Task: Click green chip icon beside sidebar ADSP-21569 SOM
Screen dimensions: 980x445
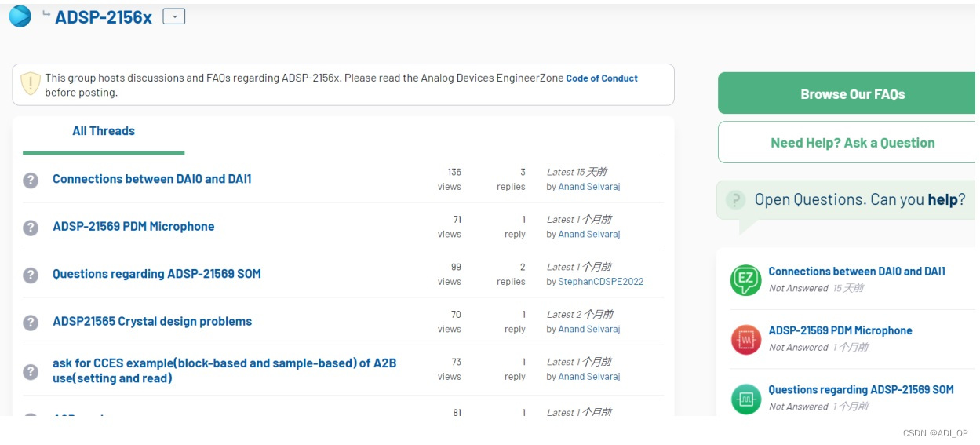Action: pyautogui.click(x=745, y=398)
